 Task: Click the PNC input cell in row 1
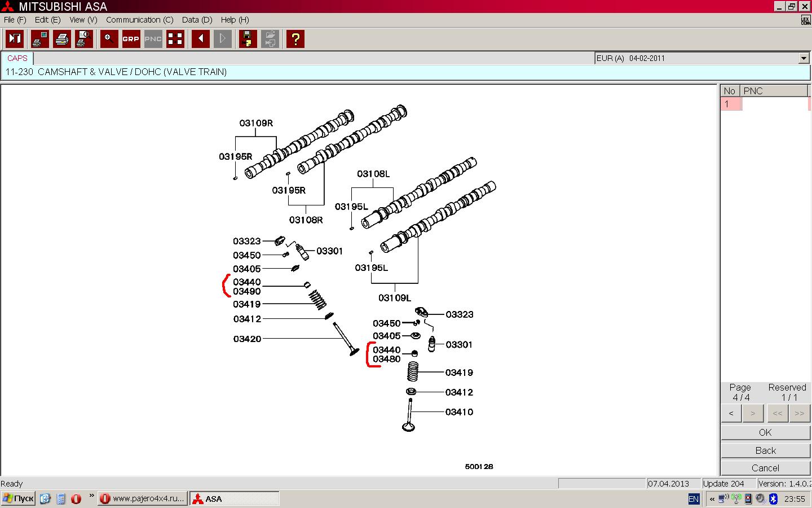(x=775, y=104)
